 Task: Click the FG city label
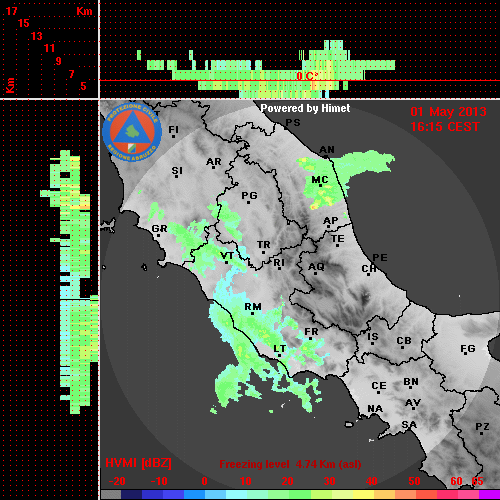click(x=467, y=349)
